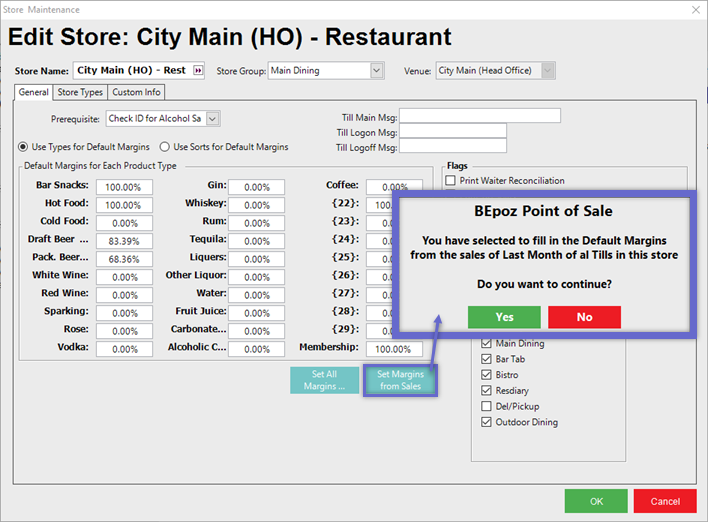Edit the Pack. Beer margin field

click(x=124, y=259)
